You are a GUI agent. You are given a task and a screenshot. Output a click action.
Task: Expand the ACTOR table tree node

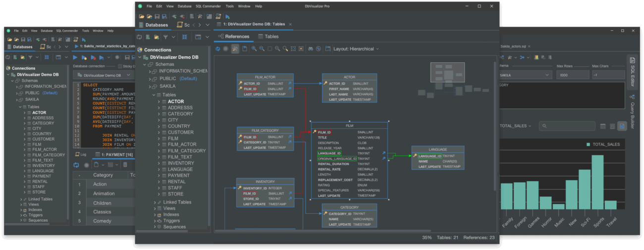[159, 101]
